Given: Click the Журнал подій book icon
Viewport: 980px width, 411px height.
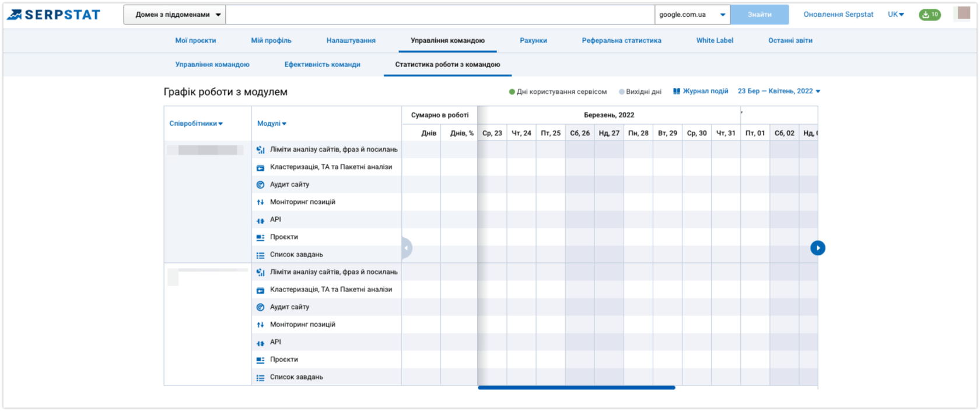Looking at the screenshot, I should (677, 92).
